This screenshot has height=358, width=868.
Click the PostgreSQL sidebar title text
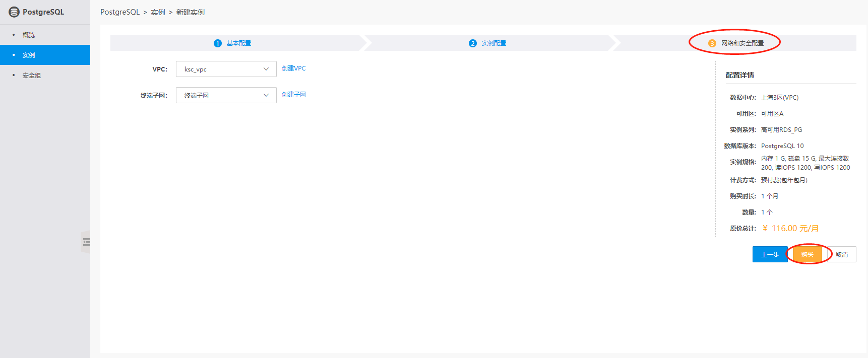click(x=43, y=12)
